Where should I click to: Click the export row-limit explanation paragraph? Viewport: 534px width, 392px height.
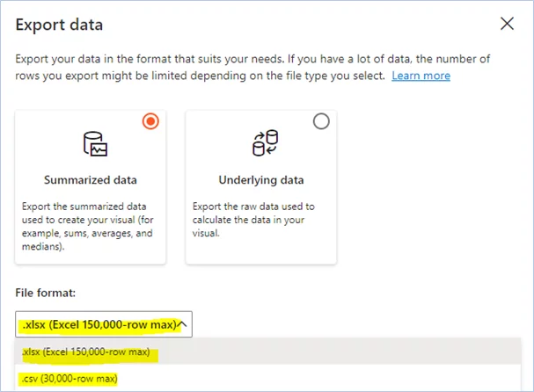point(252,67)
